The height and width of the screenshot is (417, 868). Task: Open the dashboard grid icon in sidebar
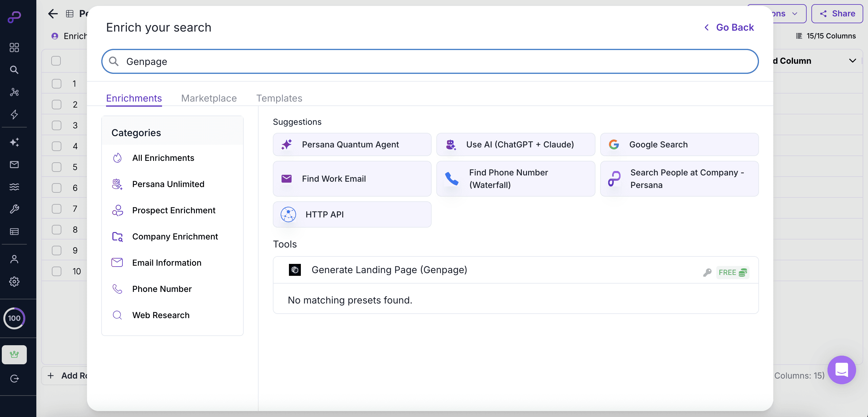click(14, 47)
